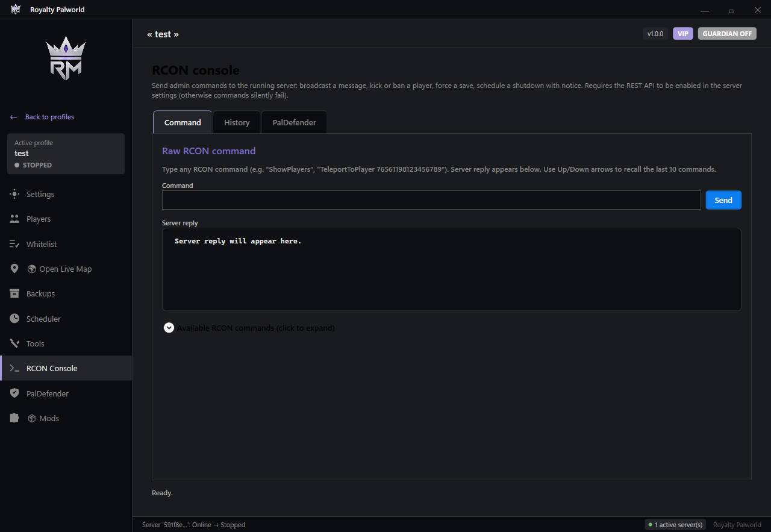Click the map pin icon for Live Map
The width and height of the screenshot is (771, 532).
point(14,269)
